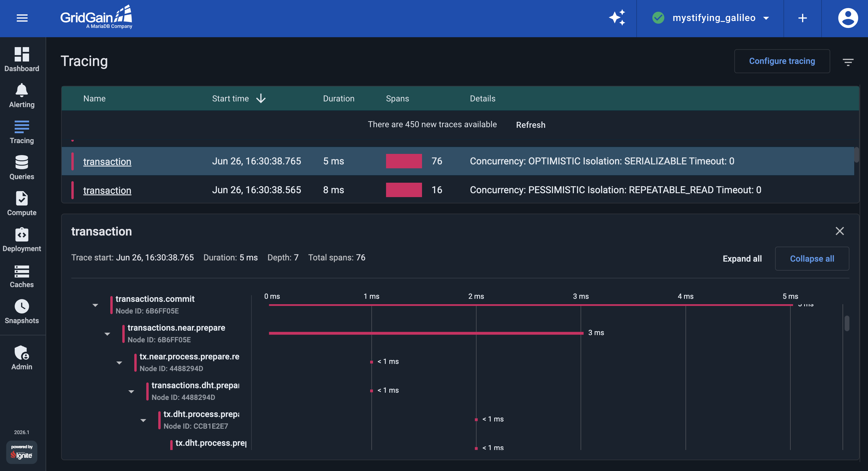This screenshot has width=868, height=471.
Task: Open the Admin sidebar section
Action: tap(22, 358)
